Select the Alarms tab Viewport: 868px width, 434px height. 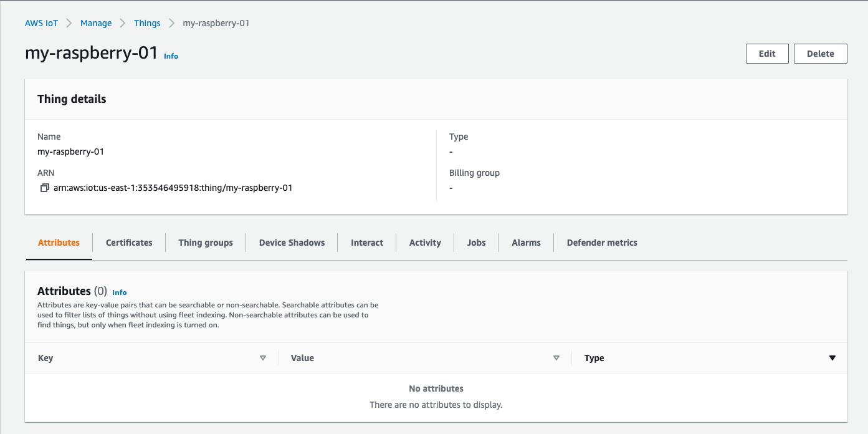coord(526,243)
